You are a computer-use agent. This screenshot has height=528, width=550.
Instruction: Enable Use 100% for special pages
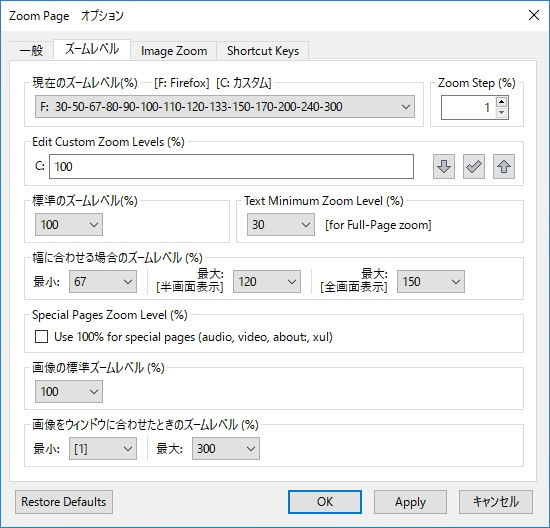click(x=41, y=337)
